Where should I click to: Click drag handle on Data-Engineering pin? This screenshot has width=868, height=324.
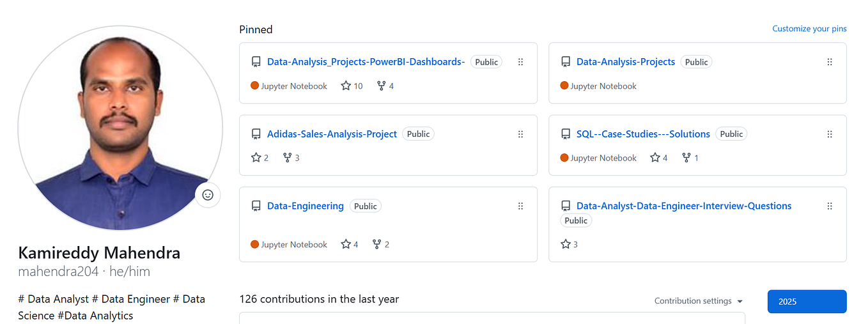pos(520,206)
